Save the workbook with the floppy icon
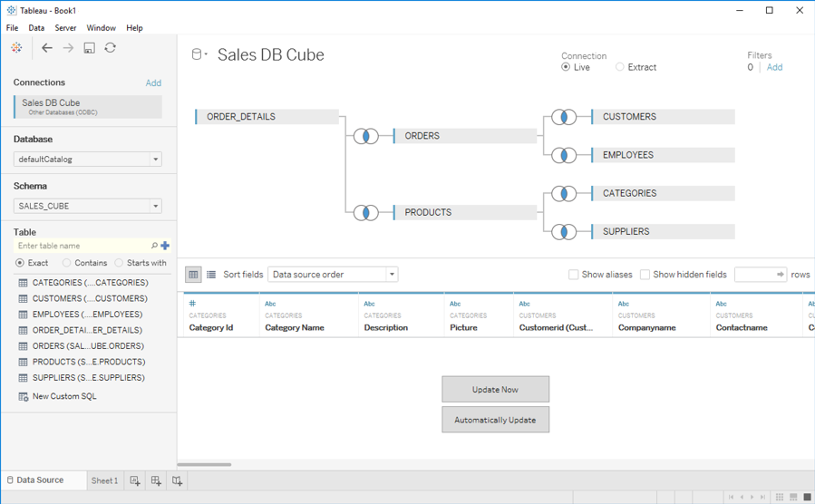Viewport: 815px width, 504px height. pyautogui.click(x=90, y=48)
